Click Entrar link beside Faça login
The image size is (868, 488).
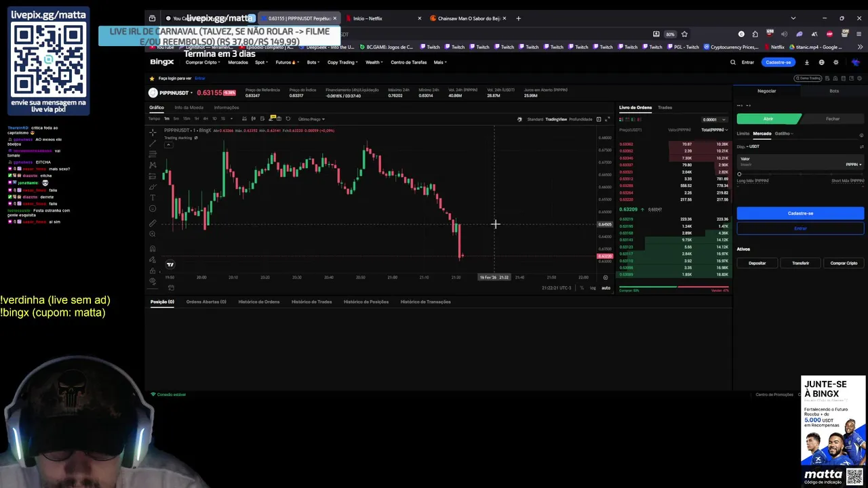(x=199, y=78)
